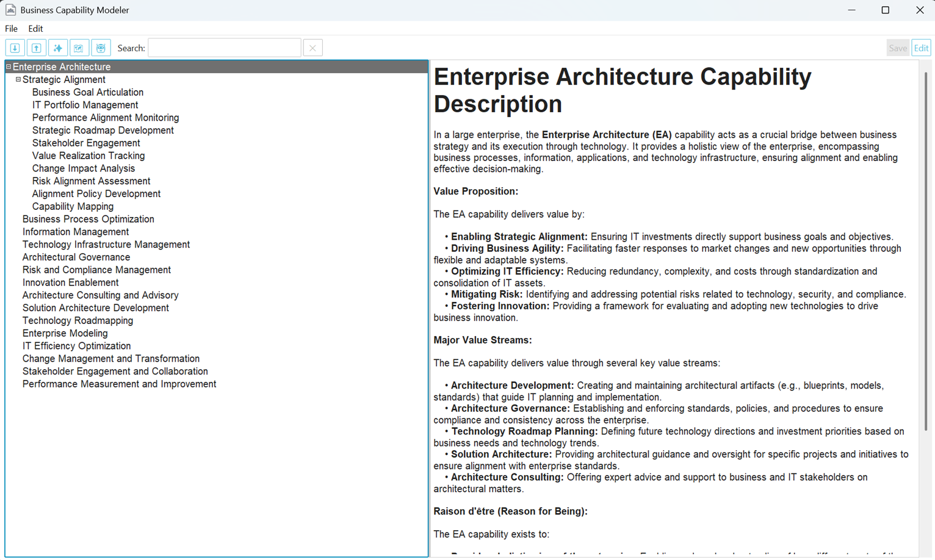Click the down-arrow import toolbar icon
This screenshot has height=560, width=935.
(x=15, y=48)
